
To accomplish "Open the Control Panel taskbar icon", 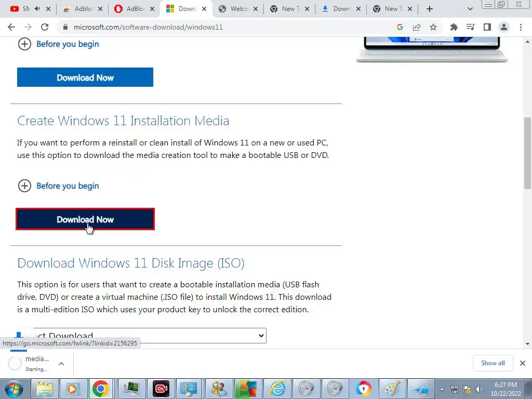I will [189, 389].
